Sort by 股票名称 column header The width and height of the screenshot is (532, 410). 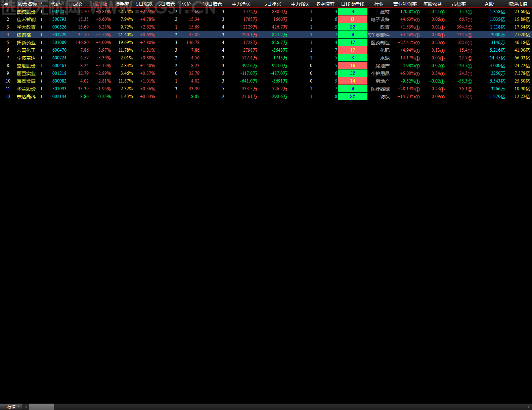28,4
